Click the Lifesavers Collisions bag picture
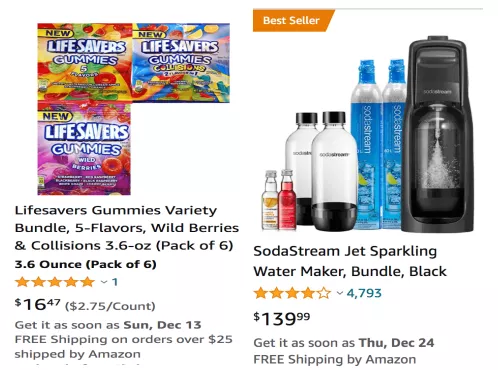This screenshot has width=498, height=370. [x=181, y=63]
